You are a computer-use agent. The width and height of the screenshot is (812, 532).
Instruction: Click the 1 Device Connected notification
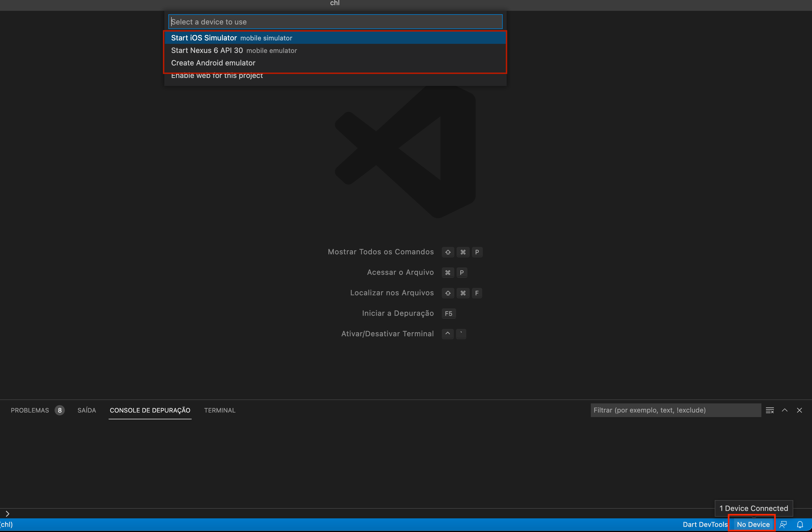pos(753,508)
